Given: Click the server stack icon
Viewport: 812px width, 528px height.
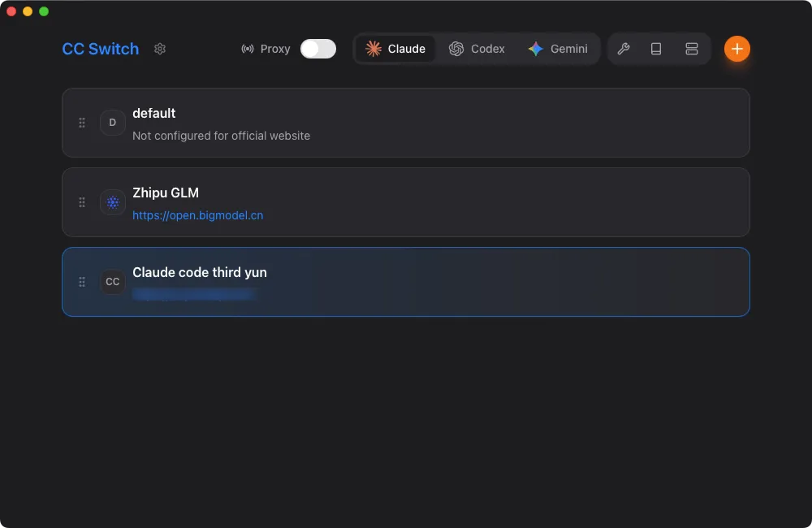Looking at the screenshot, I should [692, 49].
